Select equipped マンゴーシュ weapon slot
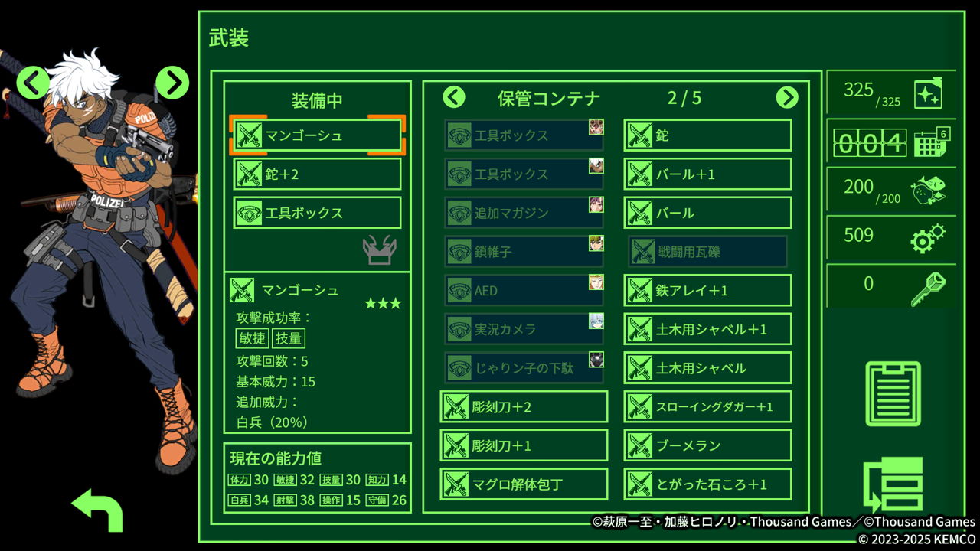 317,135
